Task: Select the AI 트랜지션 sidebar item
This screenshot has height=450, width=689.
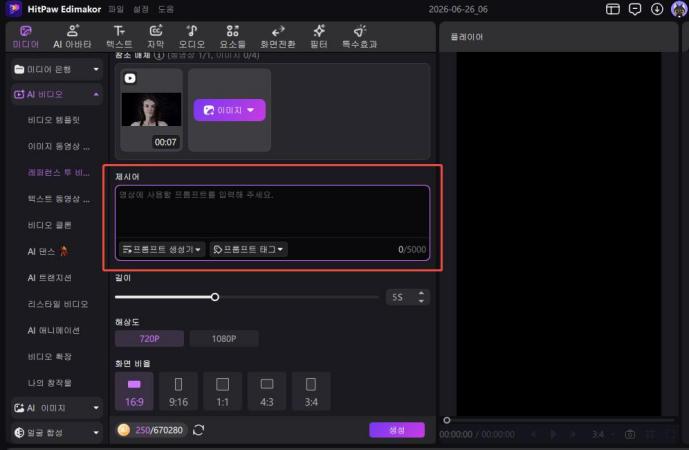Action: click(x=49, y=278)
